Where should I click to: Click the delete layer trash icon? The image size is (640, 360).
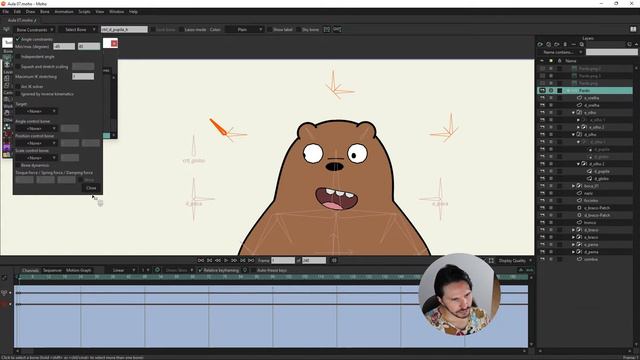click(x=565, y=44)
